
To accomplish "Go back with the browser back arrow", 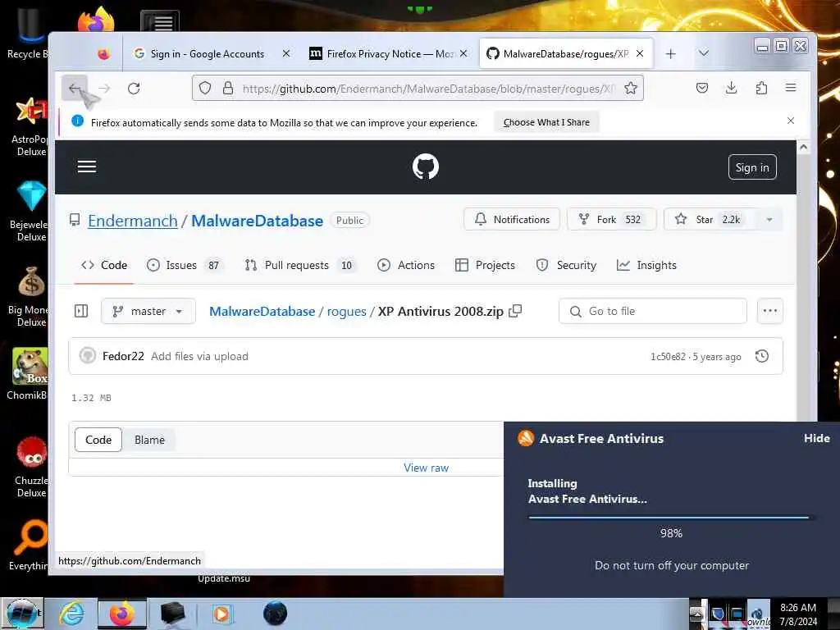I will point(75,89).
